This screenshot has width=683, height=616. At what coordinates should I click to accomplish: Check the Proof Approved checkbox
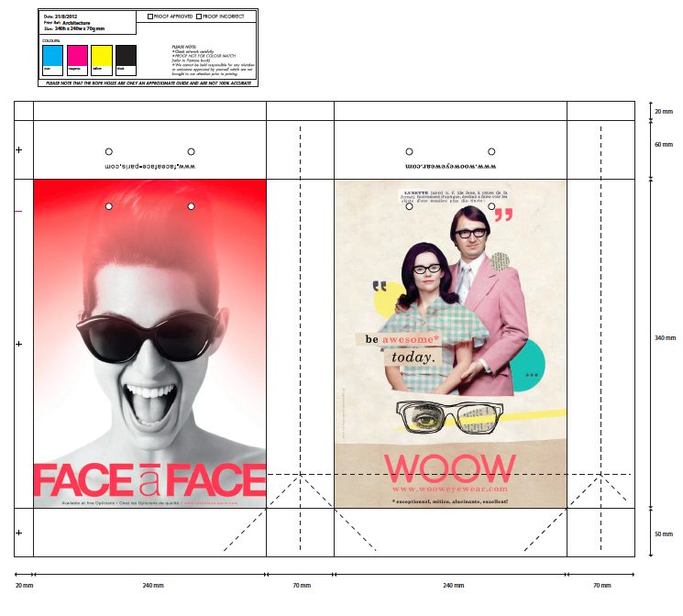pos(151,16)
